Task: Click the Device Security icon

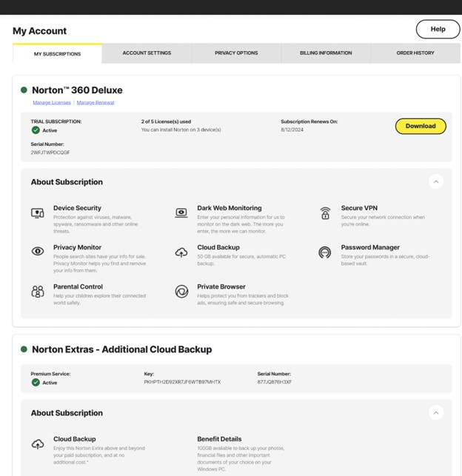Action: 38,213
